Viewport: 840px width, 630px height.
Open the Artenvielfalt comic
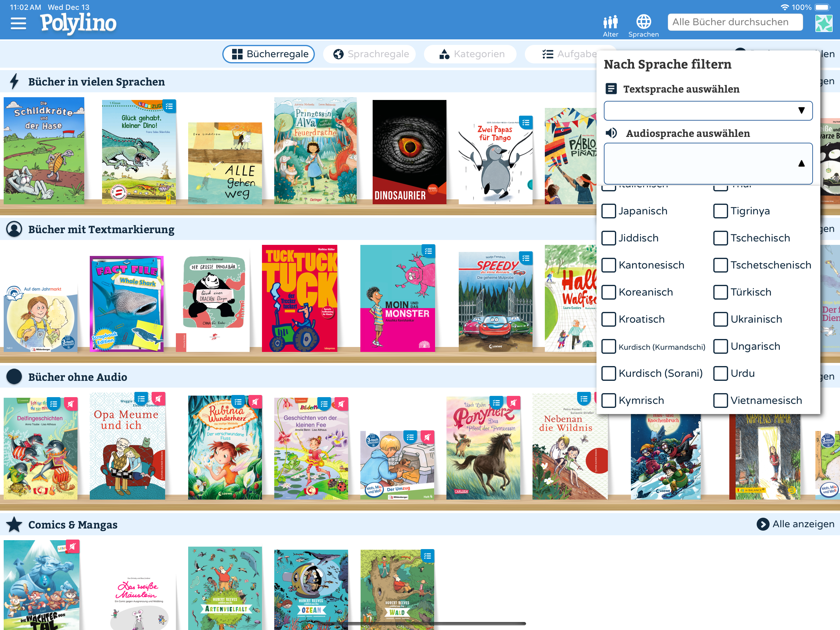[225, 588]
